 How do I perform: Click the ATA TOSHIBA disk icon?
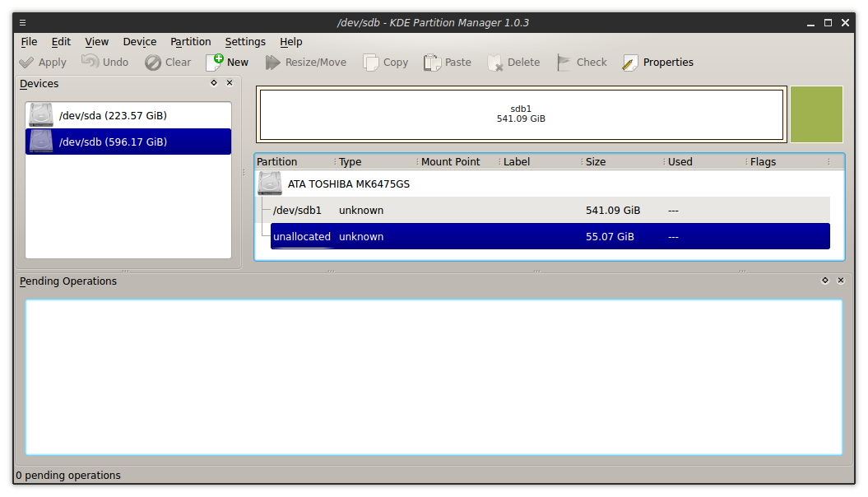point(270,183)
